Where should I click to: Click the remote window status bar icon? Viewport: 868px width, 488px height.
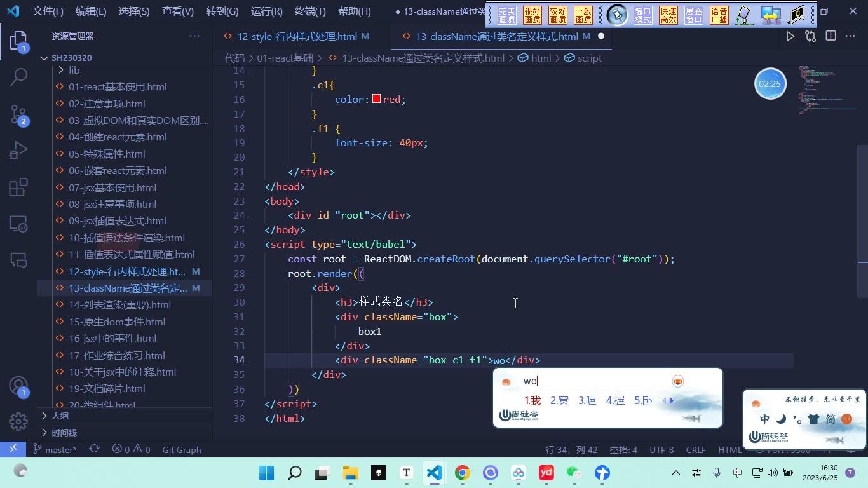pyautogui.click(x=13, y=449)
